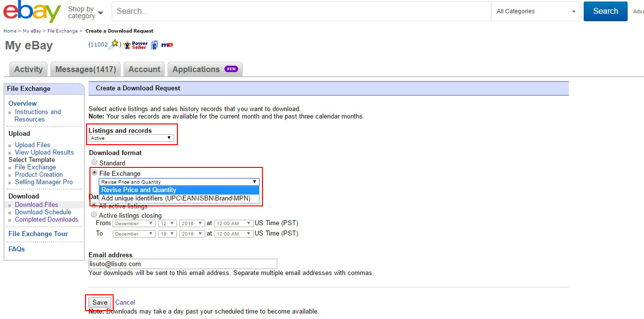
Task: Open the Upload Files link
Action: (33, 145)
